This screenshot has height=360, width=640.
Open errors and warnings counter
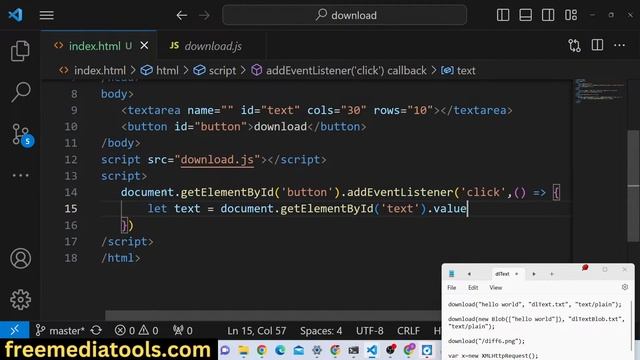[136, 330]
